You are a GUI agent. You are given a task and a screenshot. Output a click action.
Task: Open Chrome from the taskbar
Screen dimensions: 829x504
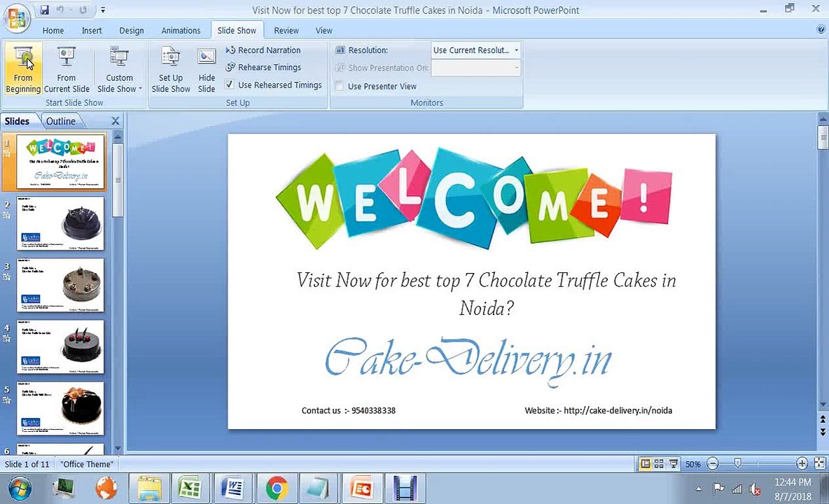276,488
